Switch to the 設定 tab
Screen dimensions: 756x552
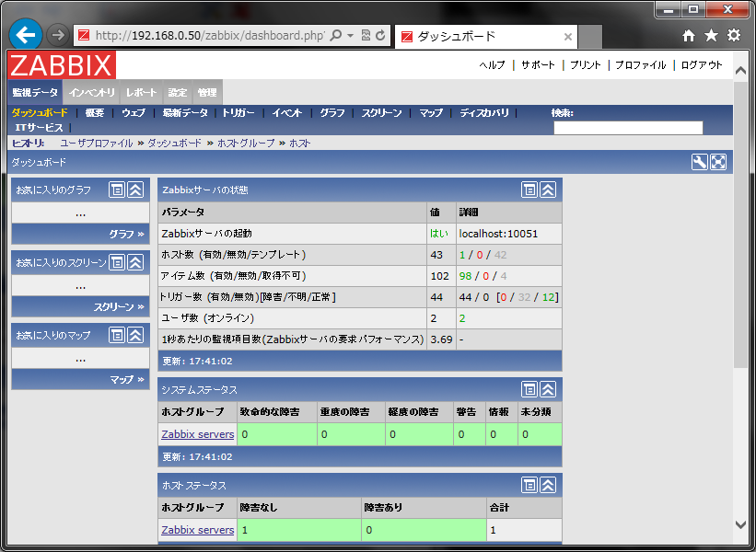point(178,92)
